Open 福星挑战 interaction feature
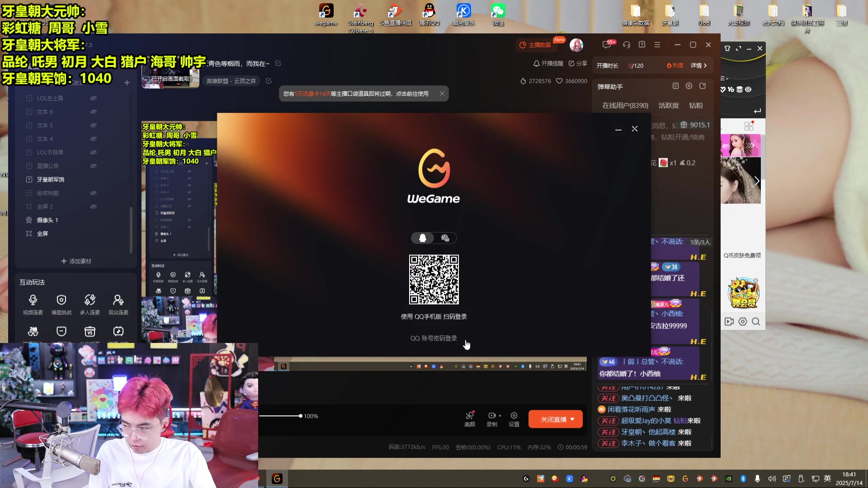 pos(61,304)
